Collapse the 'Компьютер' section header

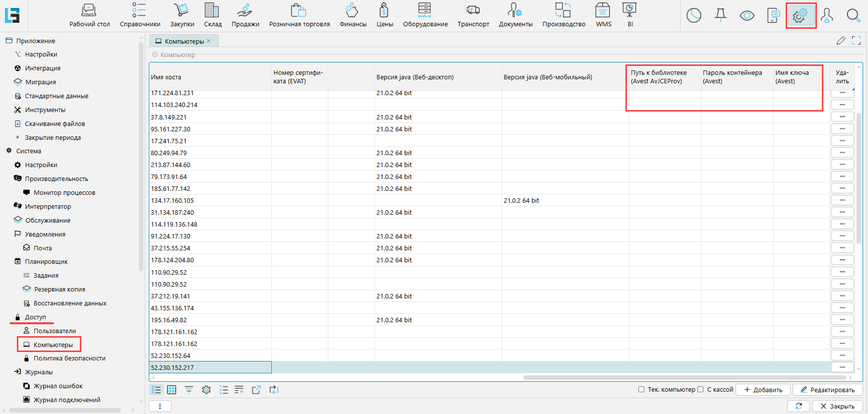pos(155,55)
